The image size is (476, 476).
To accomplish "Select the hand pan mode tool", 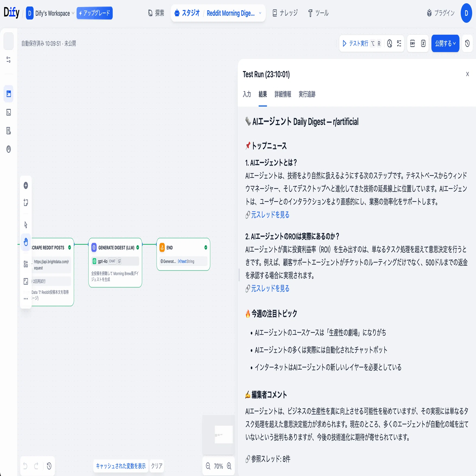I will 26,242.
